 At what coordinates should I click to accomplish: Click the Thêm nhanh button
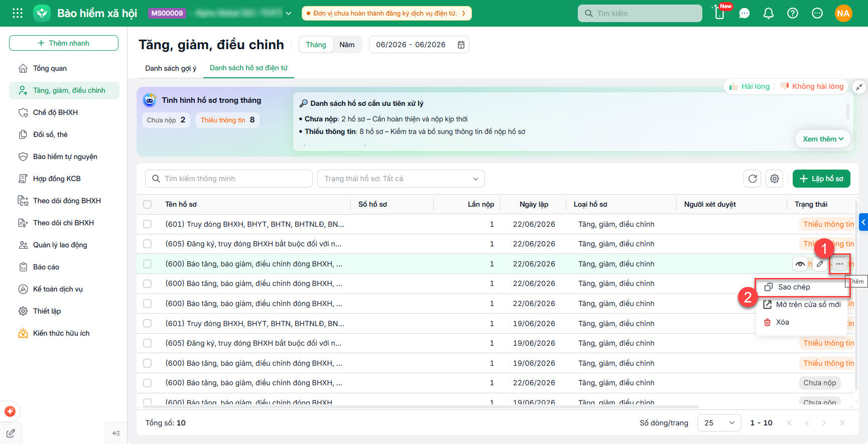(x=64, y=43)
